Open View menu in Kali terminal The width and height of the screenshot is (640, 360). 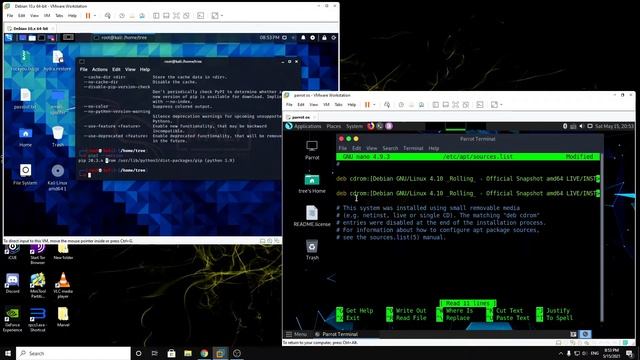coord(130,69)
